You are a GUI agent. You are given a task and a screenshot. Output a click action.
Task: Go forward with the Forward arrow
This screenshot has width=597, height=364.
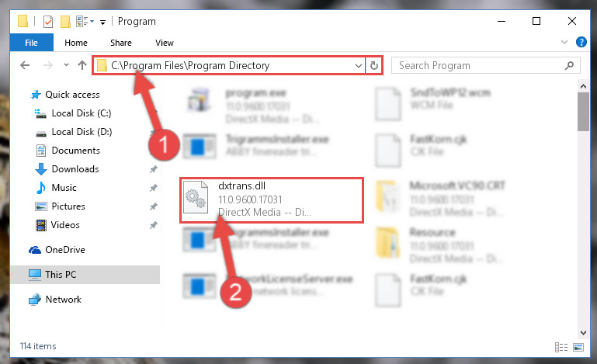pos(47,65)
